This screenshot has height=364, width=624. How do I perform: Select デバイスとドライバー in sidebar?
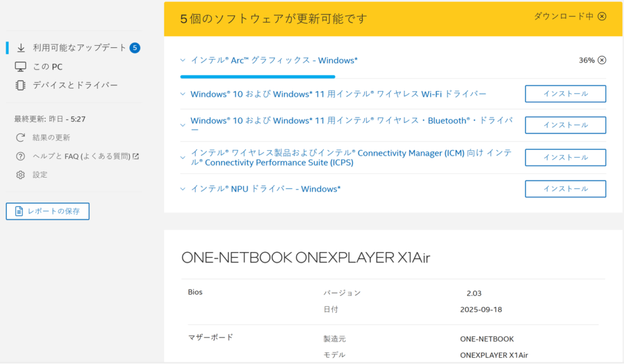coord(75,85)
